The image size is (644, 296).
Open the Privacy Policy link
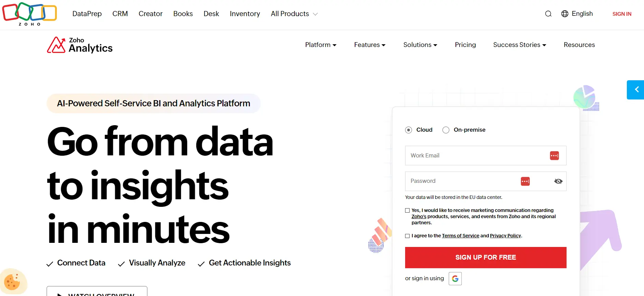tap(505, 236)
